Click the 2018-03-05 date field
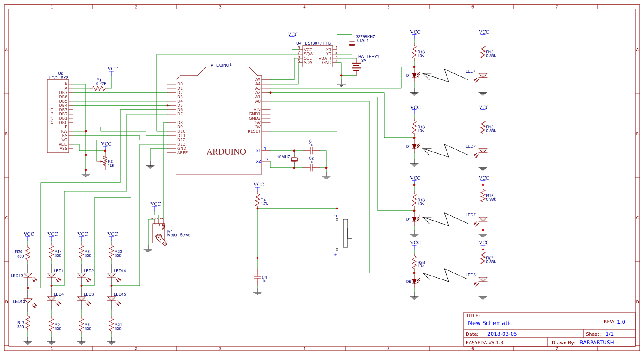This screenshot has width=644, height=355. pos(502,334)
